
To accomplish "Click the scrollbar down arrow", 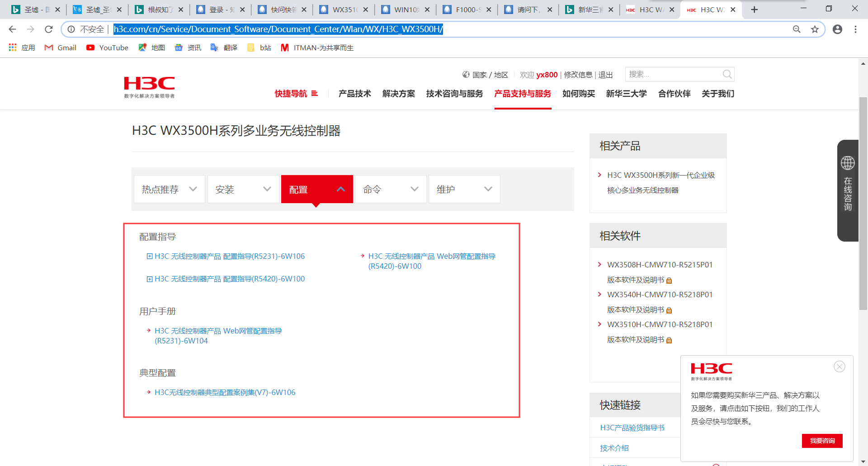I will click(863, 461).
